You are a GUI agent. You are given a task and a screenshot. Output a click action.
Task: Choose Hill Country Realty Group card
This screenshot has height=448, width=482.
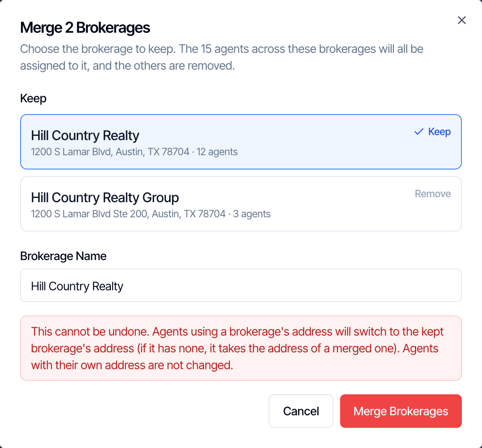point(241,204)
